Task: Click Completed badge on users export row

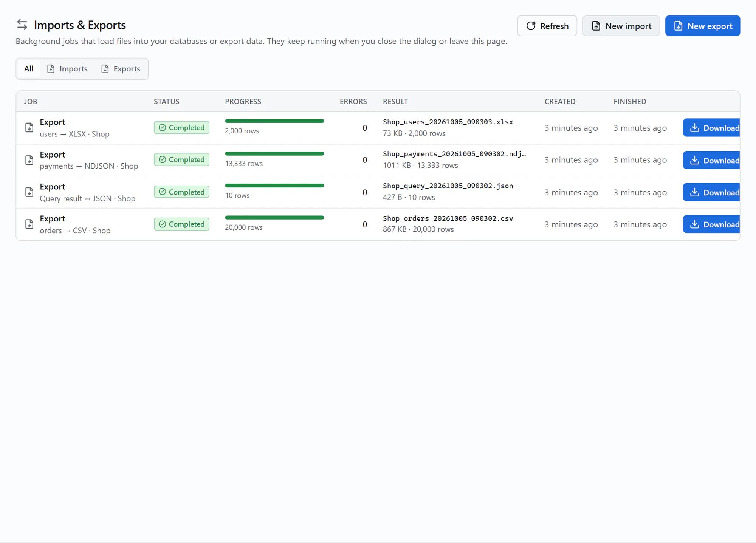Action: coord(181,128)
